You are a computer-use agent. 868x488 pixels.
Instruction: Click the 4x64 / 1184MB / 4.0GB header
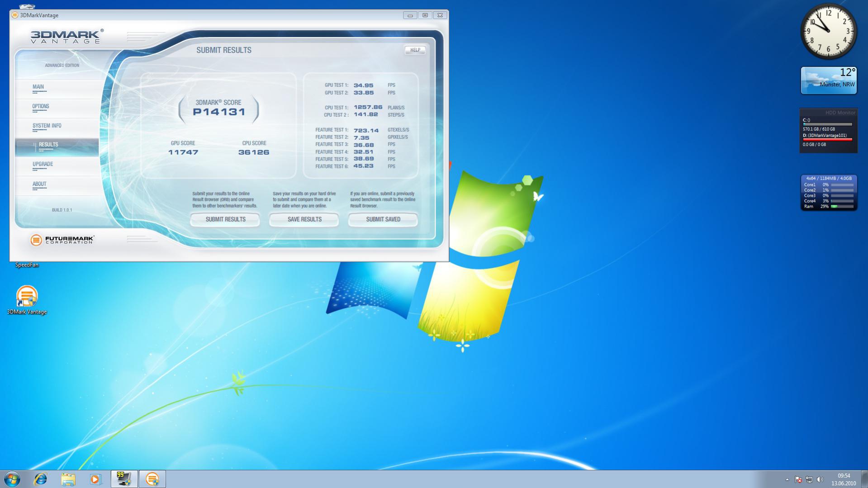click(x=829, y=179)
